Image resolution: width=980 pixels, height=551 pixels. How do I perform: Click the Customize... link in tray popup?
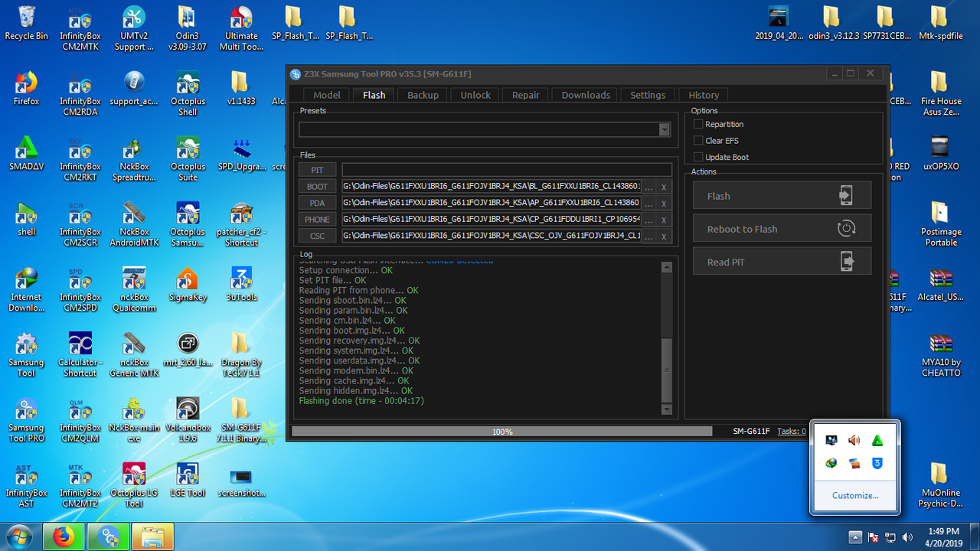[x=855, y=495]
